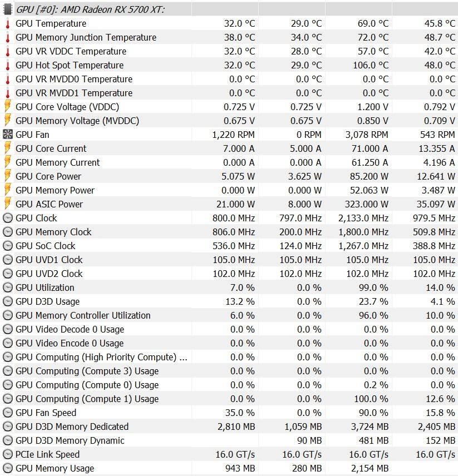
Task: Click the 1.200 V maximum core voltage
Action: coord(373,107)
